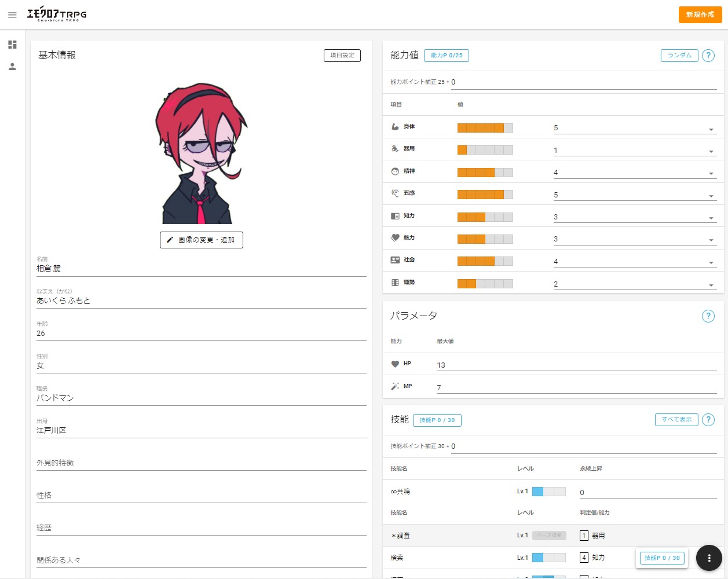Open the character person icon in sidebar
This screenshot has height=579, width=728.
(x=12, y=67)
